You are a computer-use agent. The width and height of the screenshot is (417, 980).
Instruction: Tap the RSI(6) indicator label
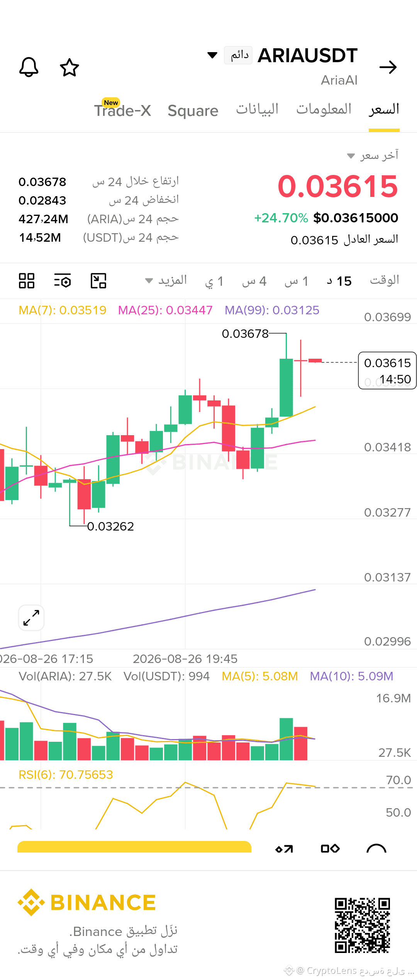(66, 775)
